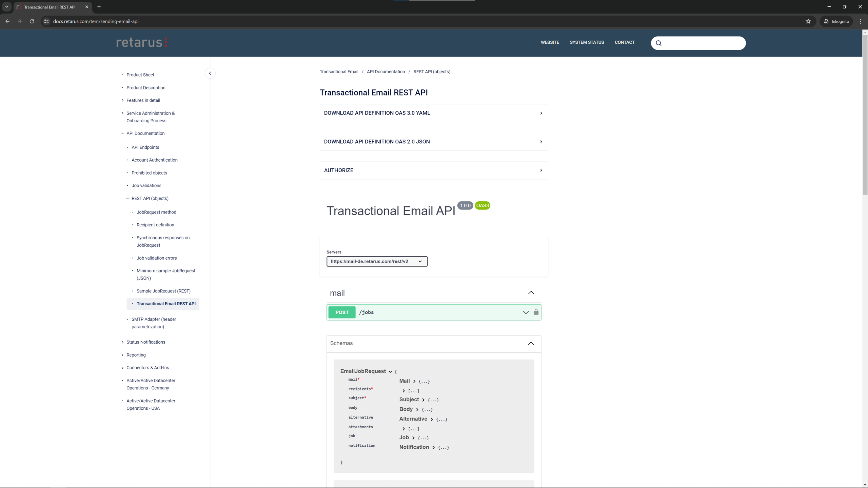Expand the AUTHORIZE section

[x=434, y=170]
